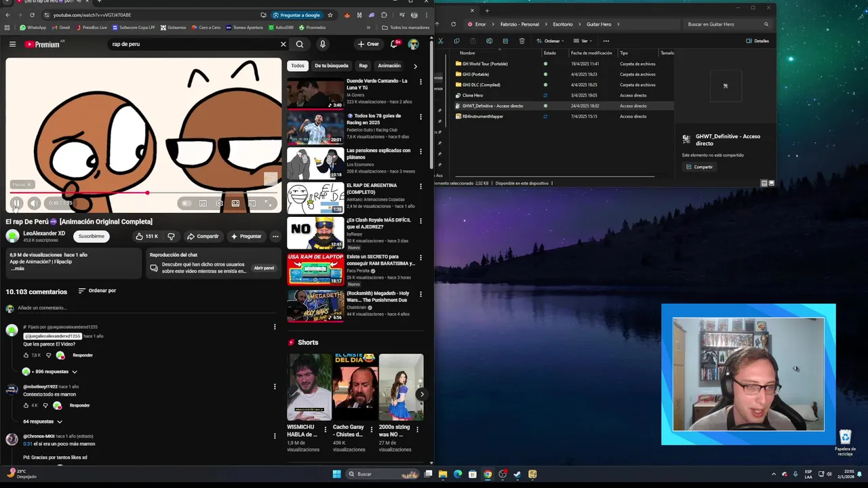Open the Ordenar por comments sort
The width and height of the screenshot is (868, 488).
pyautogui.click(x=97, y=291)
